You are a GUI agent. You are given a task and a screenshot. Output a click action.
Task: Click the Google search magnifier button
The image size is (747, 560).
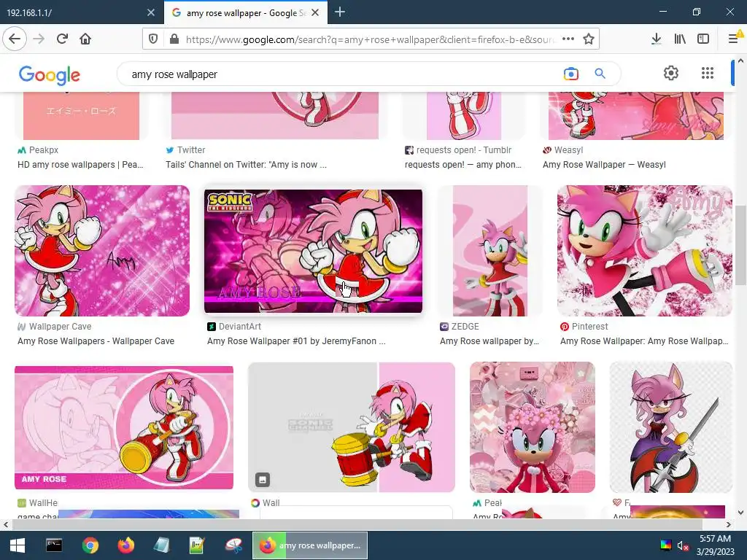tap(600, 74)
